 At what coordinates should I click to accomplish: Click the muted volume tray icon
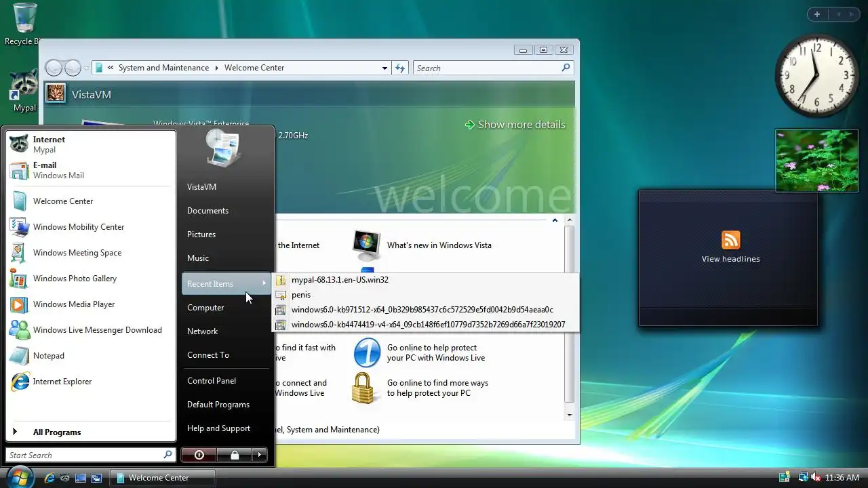[x=816, y=478]
